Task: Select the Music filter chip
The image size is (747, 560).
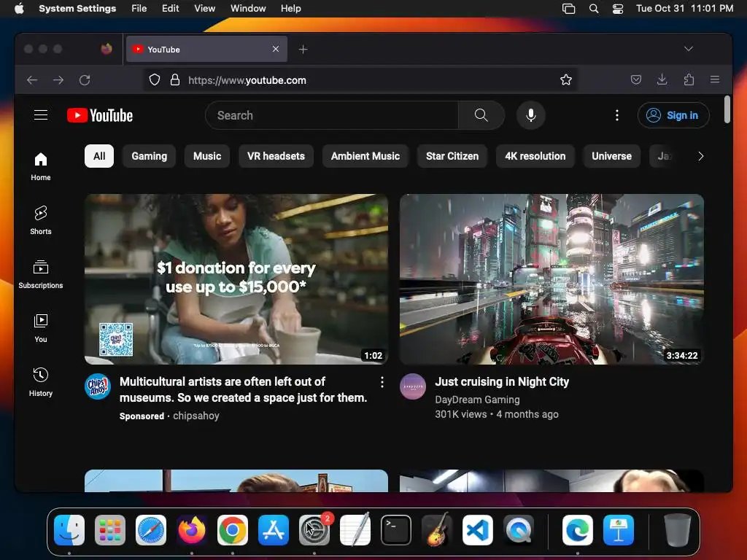Action: point(207,156)
